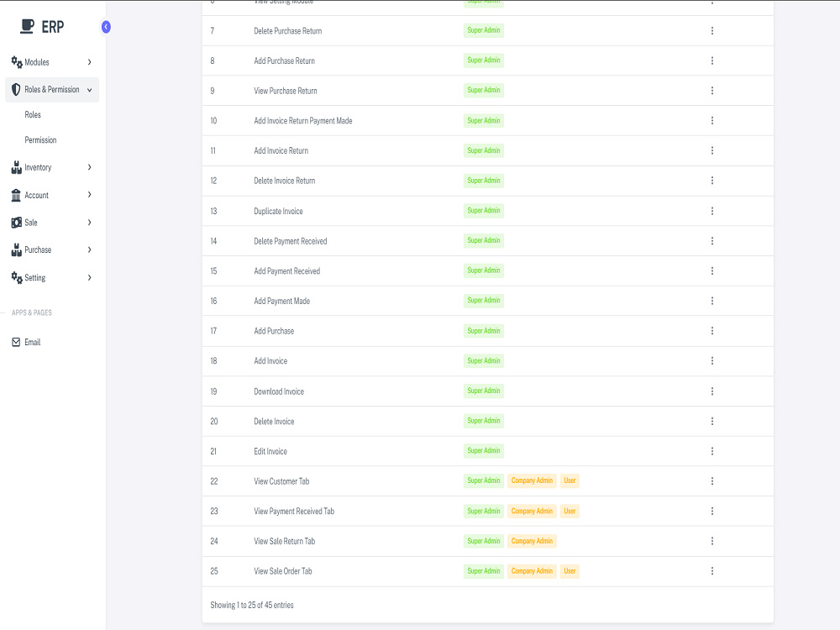Open row options for Download Invoice
This screenshot has width=840, height=630.
pos(712,391)
